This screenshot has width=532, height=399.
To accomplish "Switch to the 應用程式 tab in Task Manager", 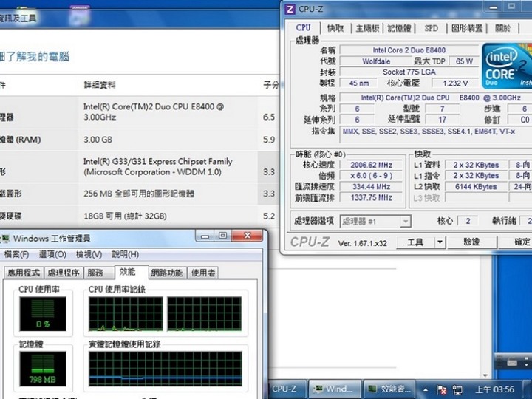I will (x=24, y=273).
